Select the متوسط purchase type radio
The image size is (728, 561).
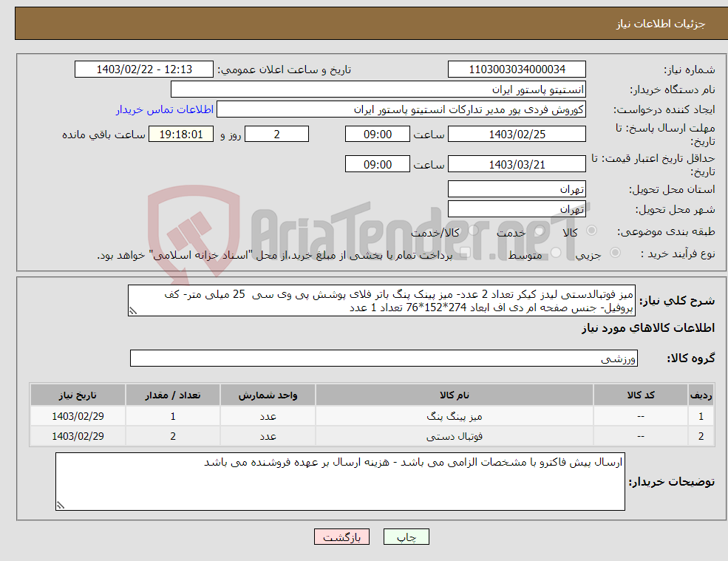click(556, 253)
